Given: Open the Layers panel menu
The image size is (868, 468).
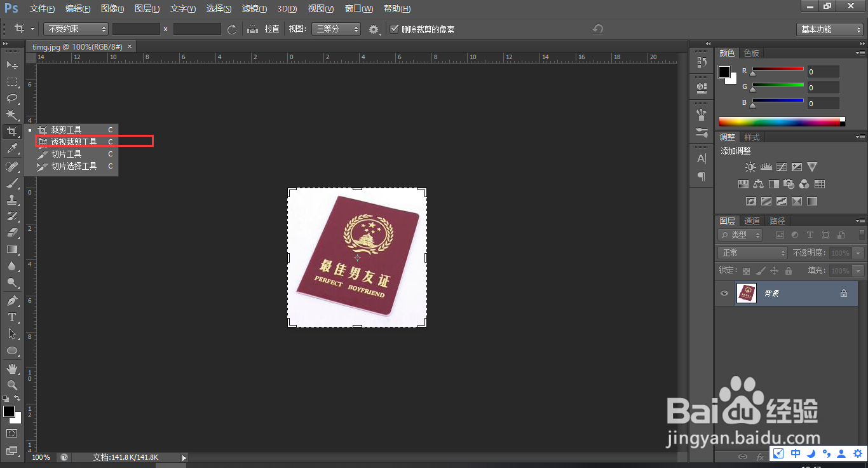Looking at the screenshot, I should point(860,221).
